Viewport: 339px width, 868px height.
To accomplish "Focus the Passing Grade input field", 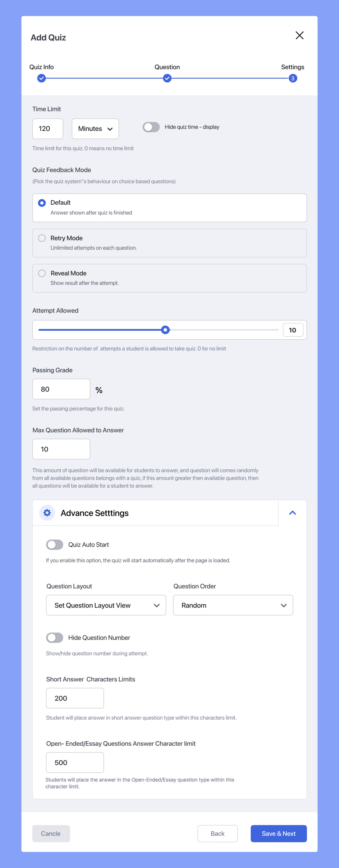I will 61,389.
